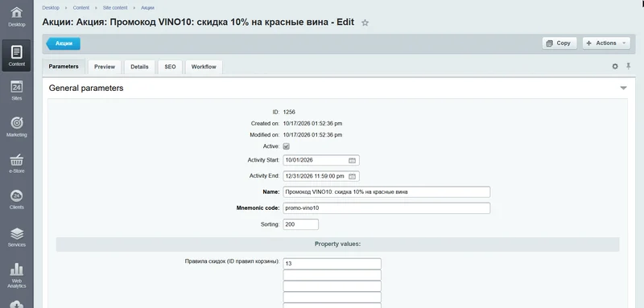Open the Marketing section in sidebar

[16, 127]
